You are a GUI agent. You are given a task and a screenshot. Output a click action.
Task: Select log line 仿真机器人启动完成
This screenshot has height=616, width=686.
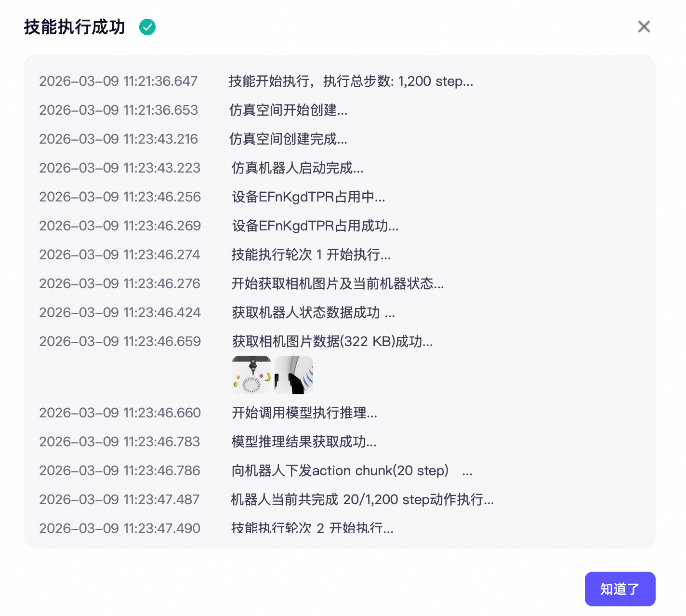[x=298, y=168]
